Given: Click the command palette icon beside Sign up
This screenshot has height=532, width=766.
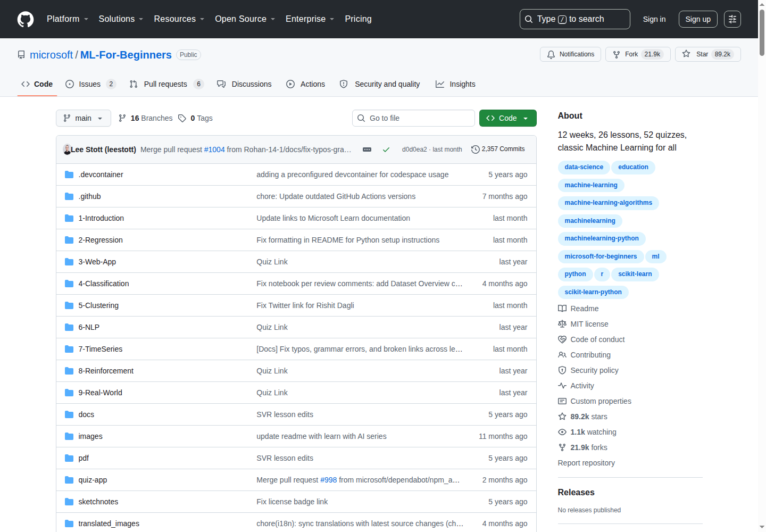Looking at the screenshot, I should (x=732, y=19).
